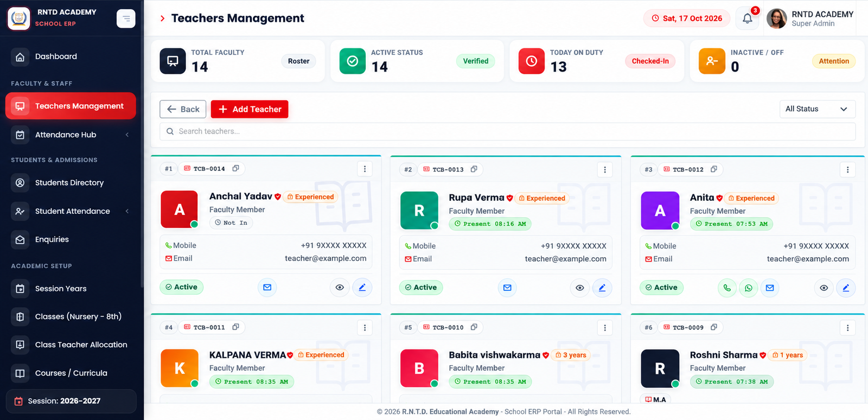Select Teachers Management in sidebar
This screenshot has height=420, width=868.
click(x=71, y=106)
